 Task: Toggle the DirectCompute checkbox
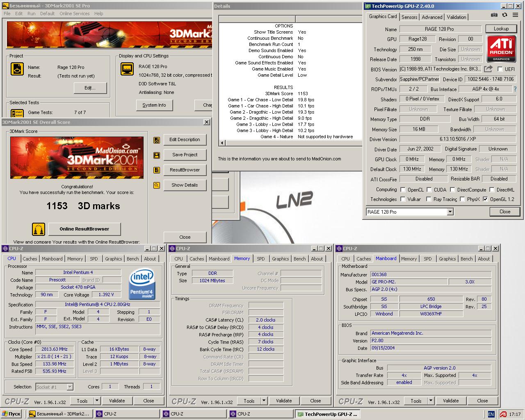[x=452, y=190]
